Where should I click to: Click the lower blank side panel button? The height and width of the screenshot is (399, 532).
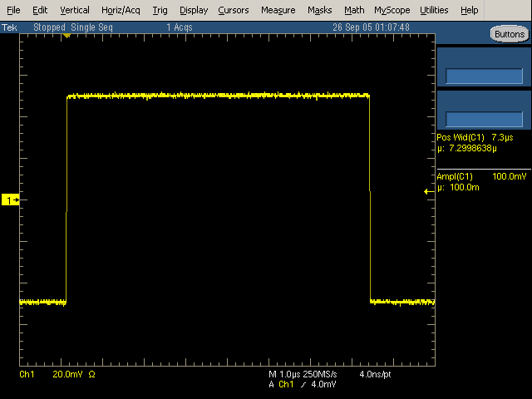pos(484,120)
